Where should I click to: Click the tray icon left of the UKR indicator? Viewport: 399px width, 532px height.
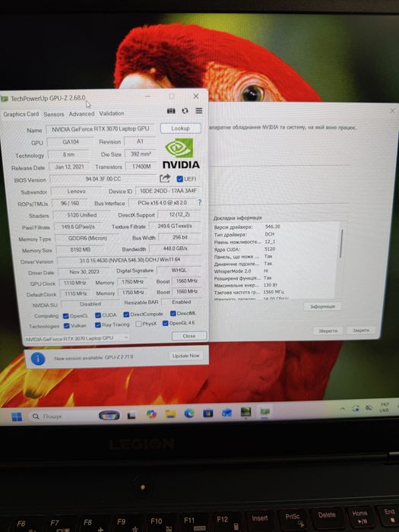point(369,408)
